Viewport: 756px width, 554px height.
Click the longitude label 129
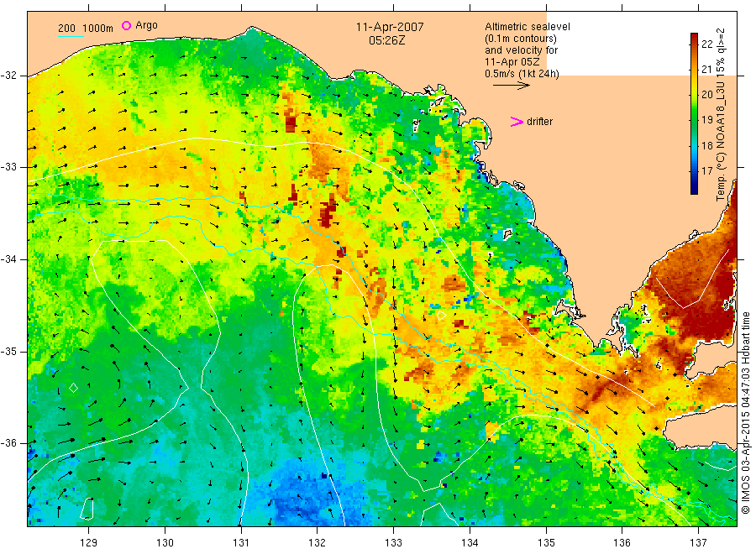89,542
